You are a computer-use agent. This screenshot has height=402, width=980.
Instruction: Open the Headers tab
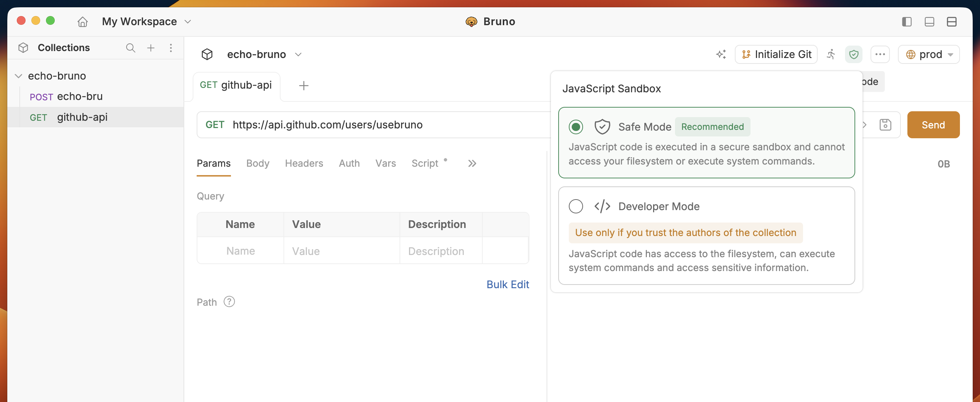(x=304, y=163)
